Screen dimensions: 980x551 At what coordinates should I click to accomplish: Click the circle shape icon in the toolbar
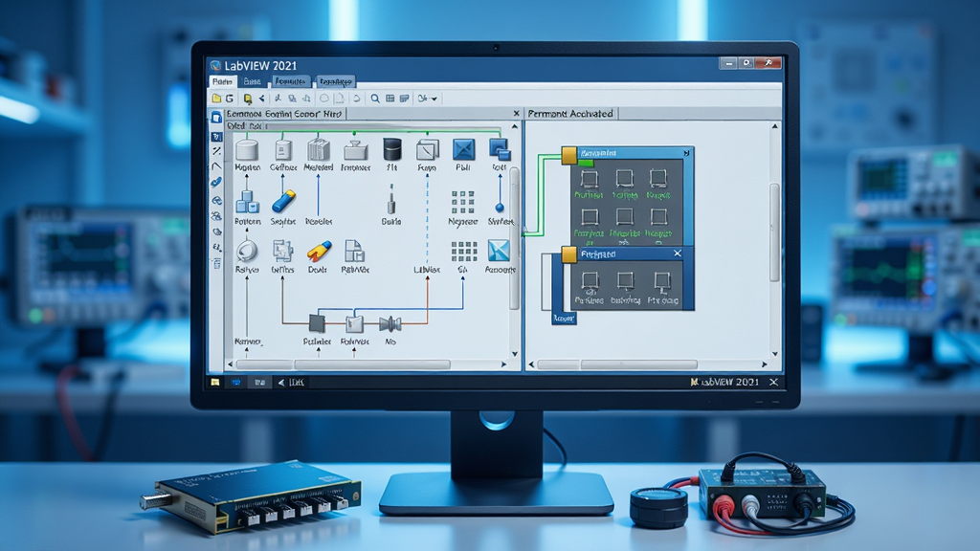pos(323,99)
